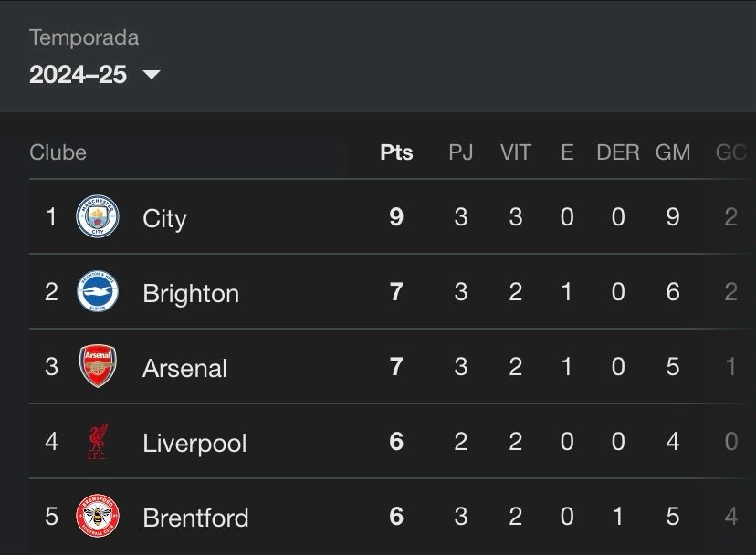Click the Clube column header
Screen dimensions: 756x555
coord(58,152)
